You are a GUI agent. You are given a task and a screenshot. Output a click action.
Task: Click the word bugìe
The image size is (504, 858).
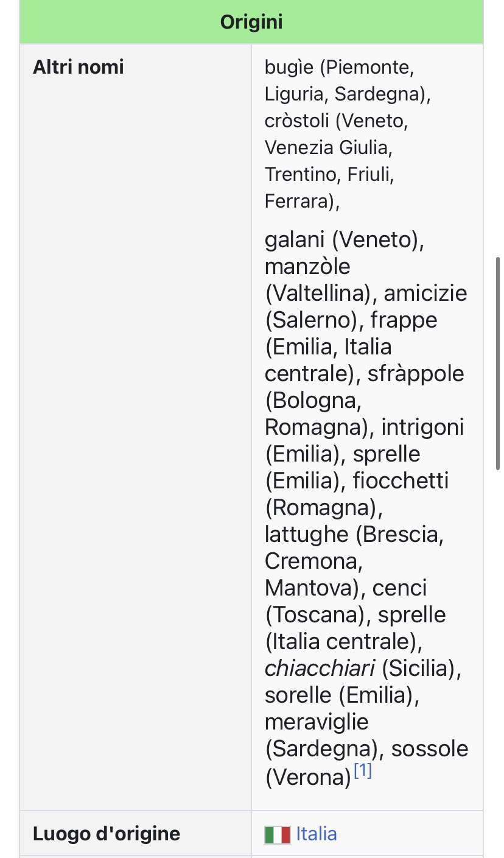pyautogui.click(x=289, y=68)
